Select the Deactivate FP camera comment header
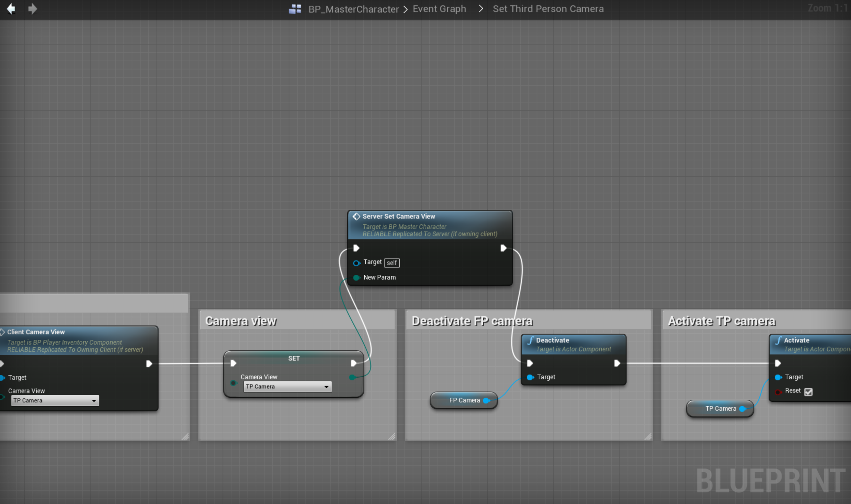The image size is (851, 504). [472, 321]
